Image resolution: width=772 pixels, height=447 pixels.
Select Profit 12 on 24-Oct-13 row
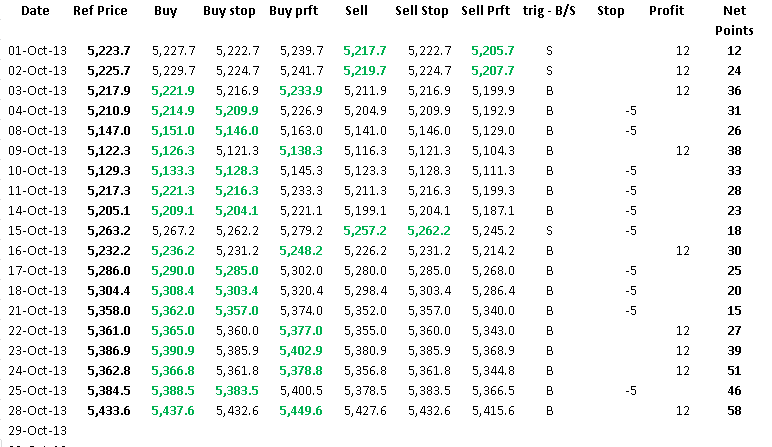click(682, 371)
